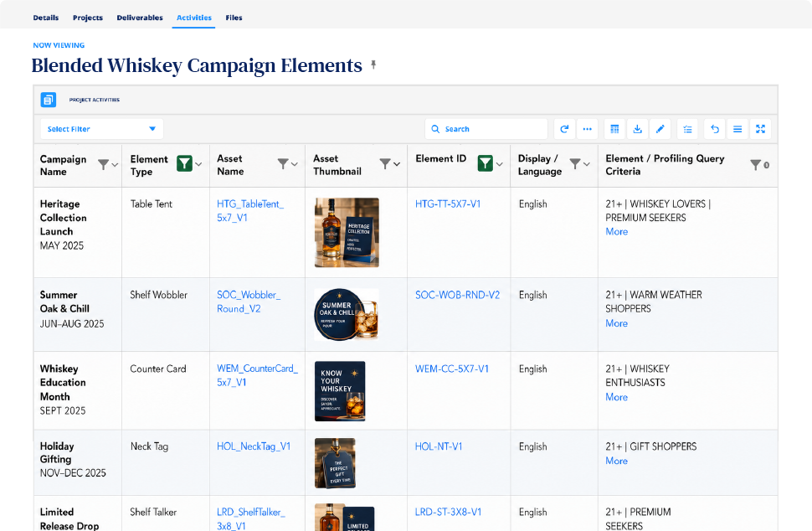Open the Summer Oak & Chill wobbler thumbnail
812x531 pixels.
347,314
